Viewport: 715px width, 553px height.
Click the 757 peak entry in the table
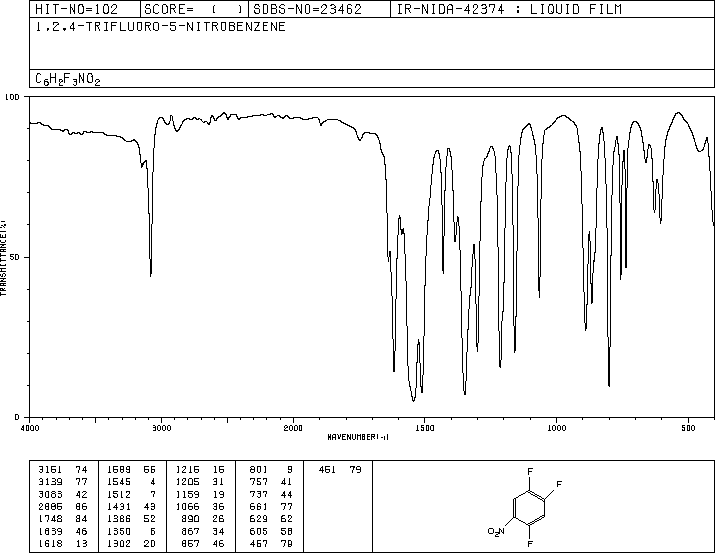(271, 482)
